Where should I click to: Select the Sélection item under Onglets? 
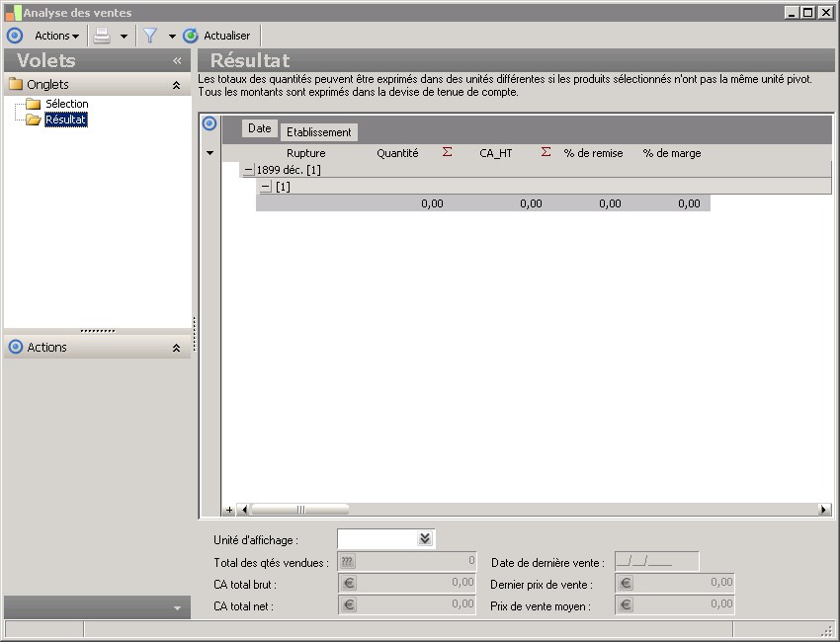point(66,104)
